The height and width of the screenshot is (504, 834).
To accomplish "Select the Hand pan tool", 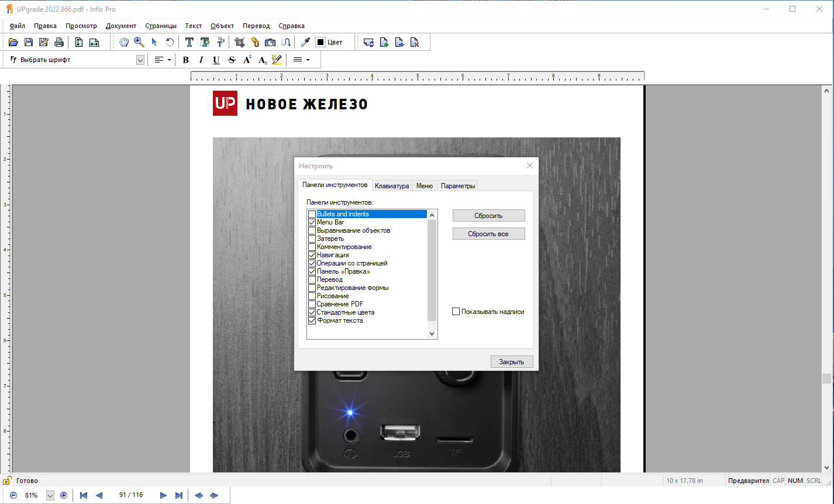I will coord(124,42).
